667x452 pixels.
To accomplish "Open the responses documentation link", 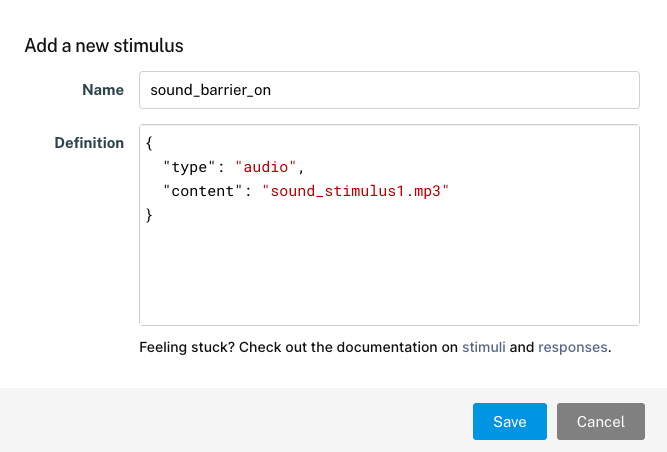I will (573, 347).
